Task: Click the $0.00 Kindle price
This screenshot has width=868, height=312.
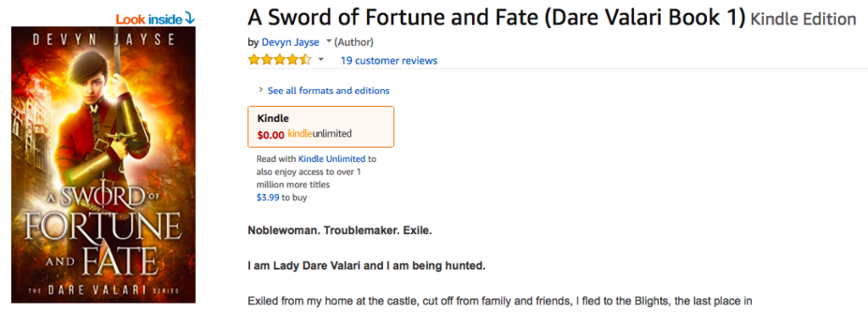Action: (271, 135)
